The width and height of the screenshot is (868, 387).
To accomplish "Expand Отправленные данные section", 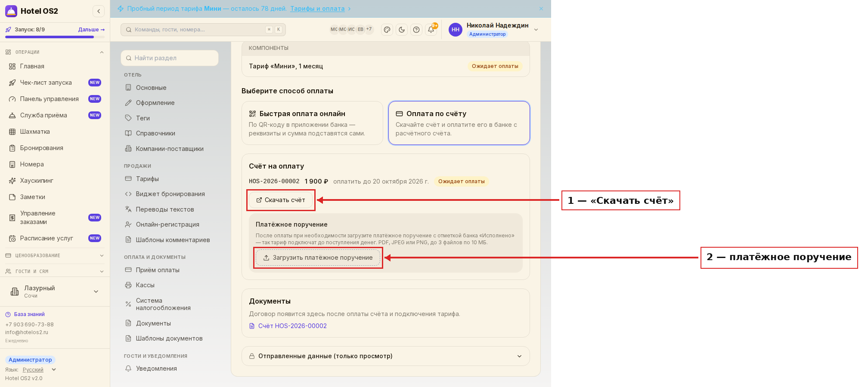I will (386, 356).
